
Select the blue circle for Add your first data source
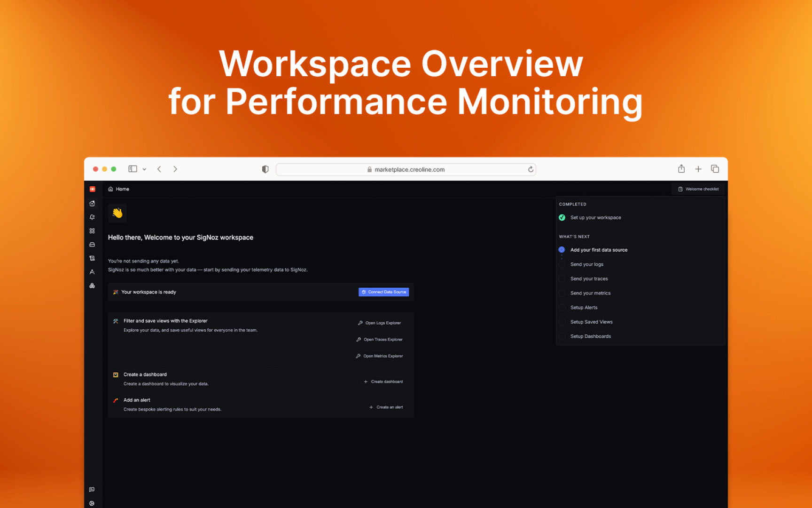562,250
